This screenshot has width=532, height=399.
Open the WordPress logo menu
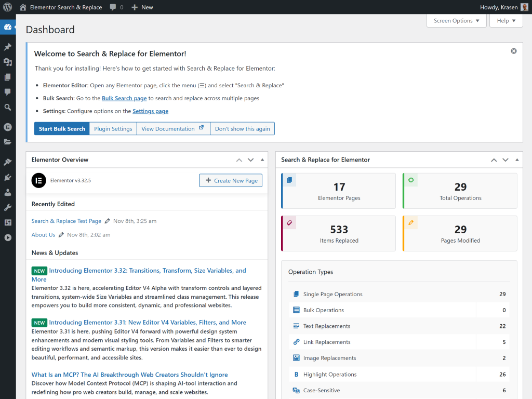click(8, 7)
